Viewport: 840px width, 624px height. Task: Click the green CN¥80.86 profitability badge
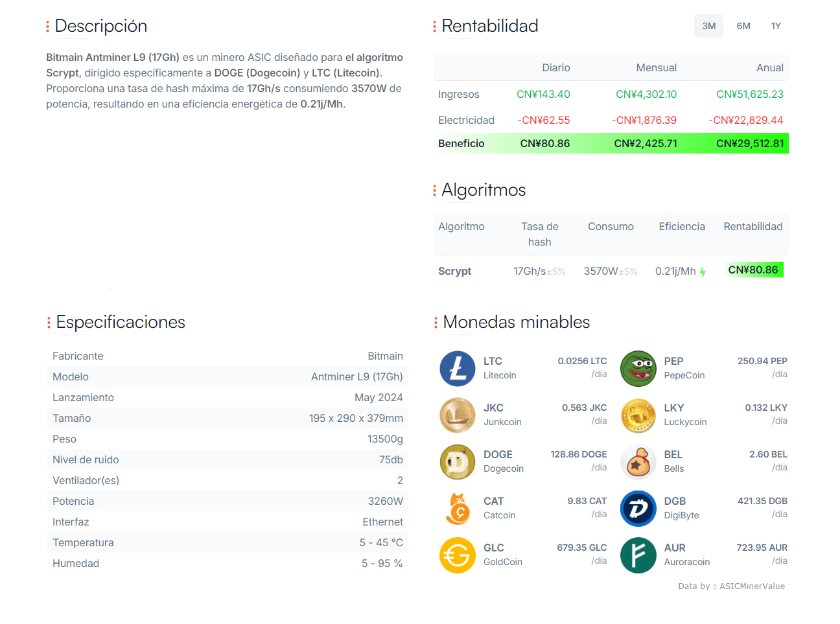click(753, 270)
